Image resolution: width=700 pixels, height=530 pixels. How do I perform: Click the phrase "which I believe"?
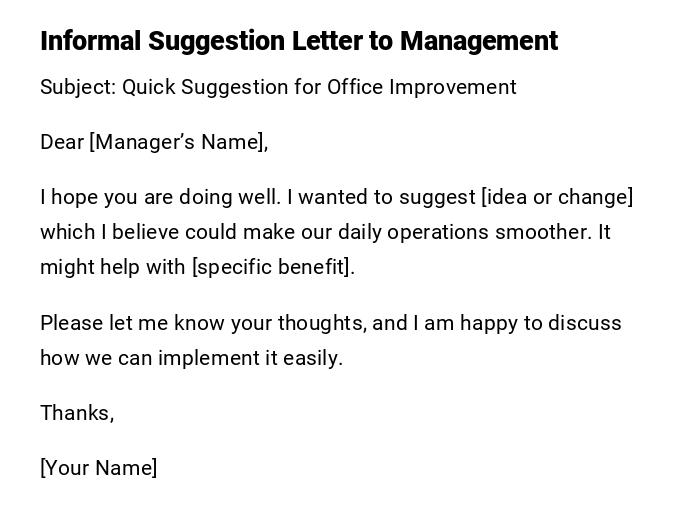pos(107,232)
